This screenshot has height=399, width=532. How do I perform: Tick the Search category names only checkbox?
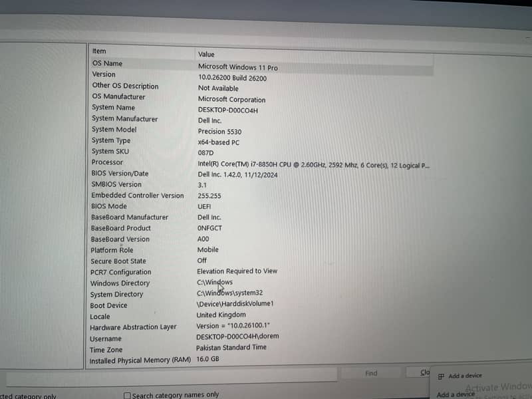pos(127,396)
